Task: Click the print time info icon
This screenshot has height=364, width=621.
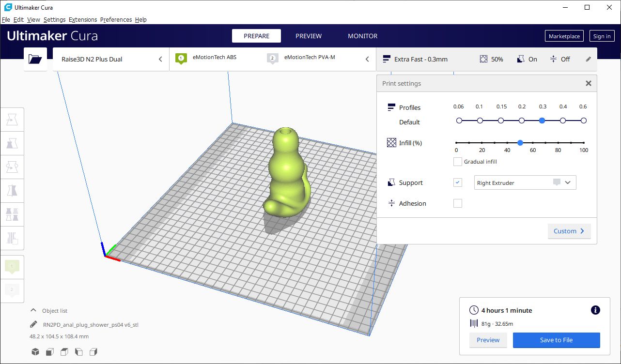Action: tap(596, 310)
